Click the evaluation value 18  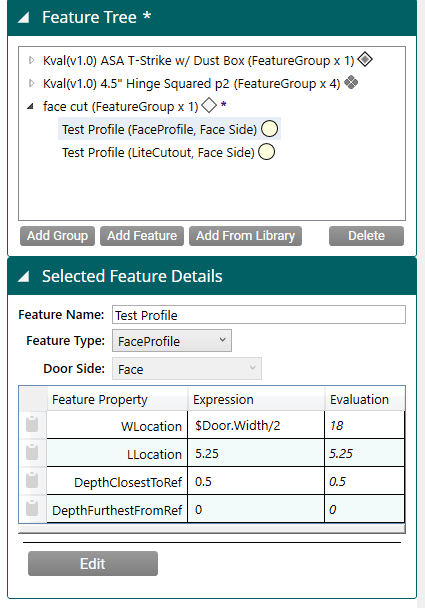(365, 425)
